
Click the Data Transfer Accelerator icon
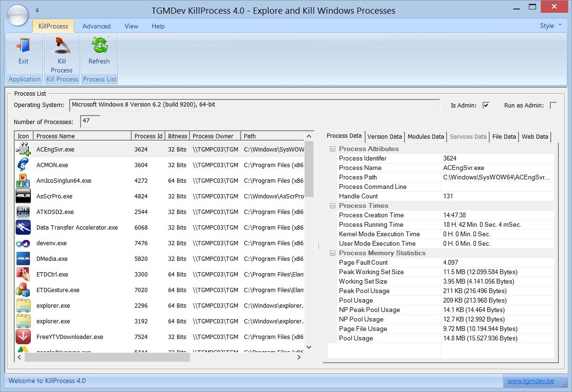(x=22, y=227)
